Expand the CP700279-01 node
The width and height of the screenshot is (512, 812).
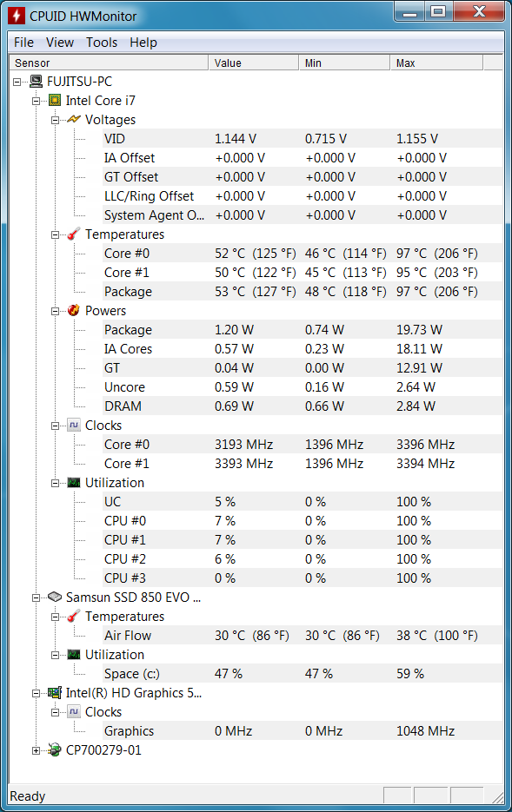(36, 750)
